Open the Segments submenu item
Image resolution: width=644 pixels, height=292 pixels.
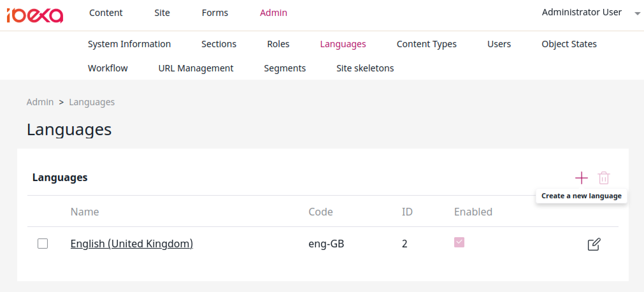(x=285, y=68)
